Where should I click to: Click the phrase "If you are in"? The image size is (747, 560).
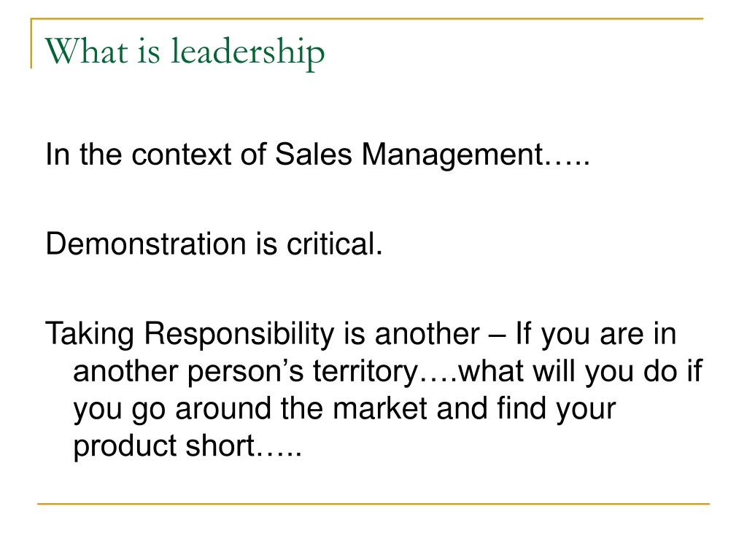click(x=596, y=333)
